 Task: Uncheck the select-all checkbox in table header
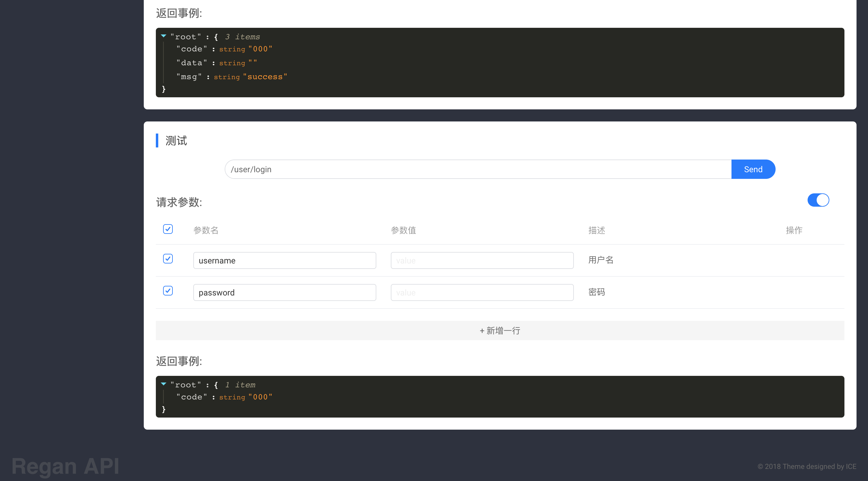168,229
